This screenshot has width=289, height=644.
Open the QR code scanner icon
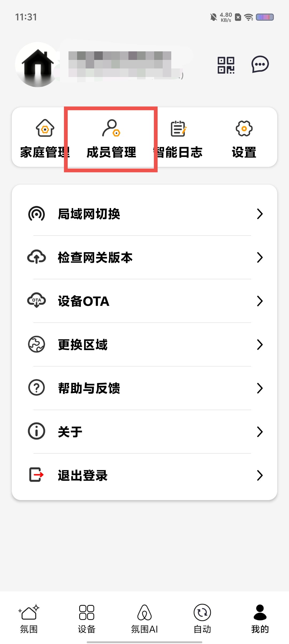tap(226, 65)
